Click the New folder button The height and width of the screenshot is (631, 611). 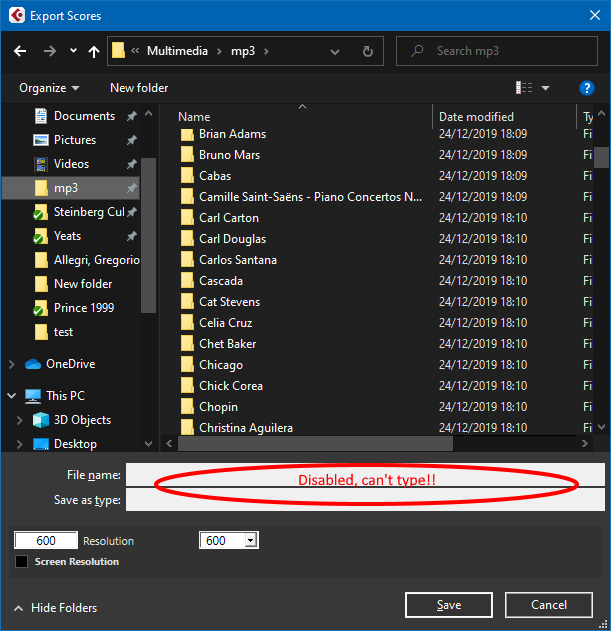(x=139, y=88)
